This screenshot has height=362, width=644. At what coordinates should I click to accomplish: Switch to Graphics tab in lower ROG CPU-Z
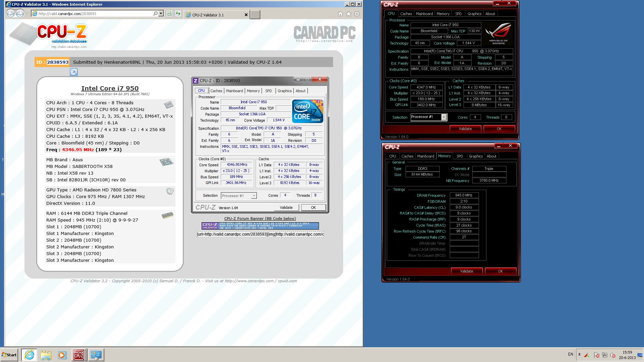point(476,156)
